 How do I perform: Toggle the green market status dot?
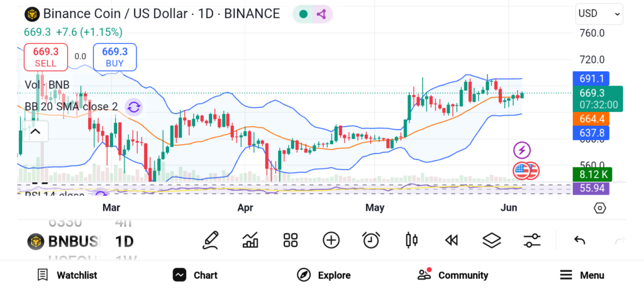click(304, 14)
